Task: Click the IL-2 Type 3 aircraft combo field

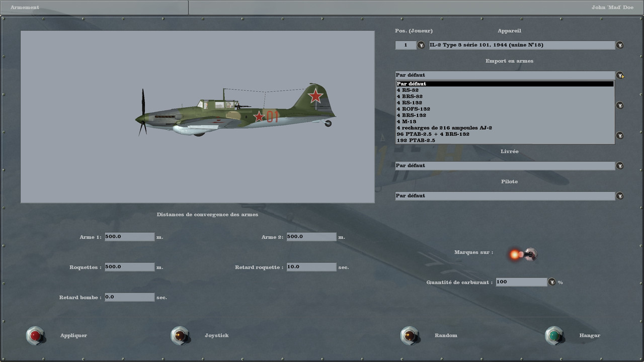Action: click(x=522, y=45)
